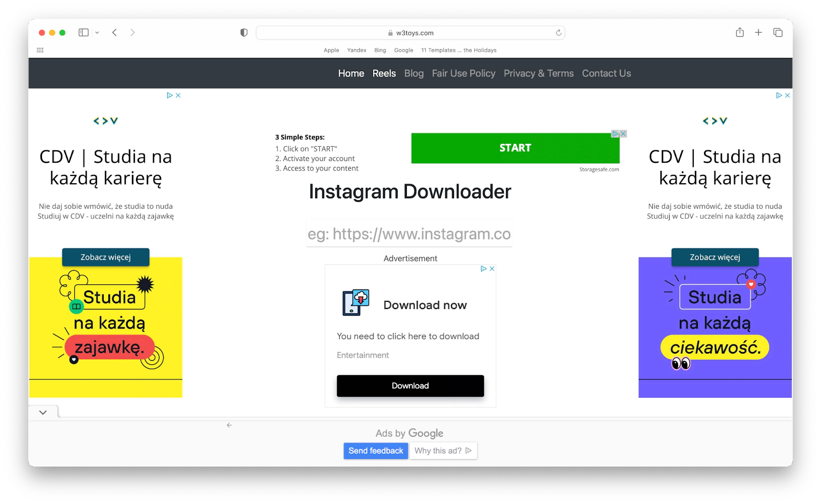
Task: Close the left CDV ad
Action: (x=178, y=95)
